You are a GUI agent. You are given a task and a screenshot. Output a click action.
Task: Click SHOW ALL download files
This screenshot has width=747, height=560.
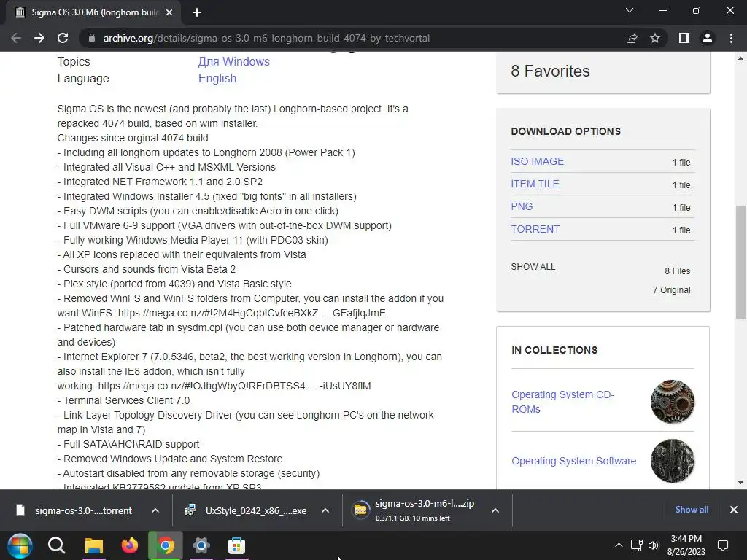(533, 267)
